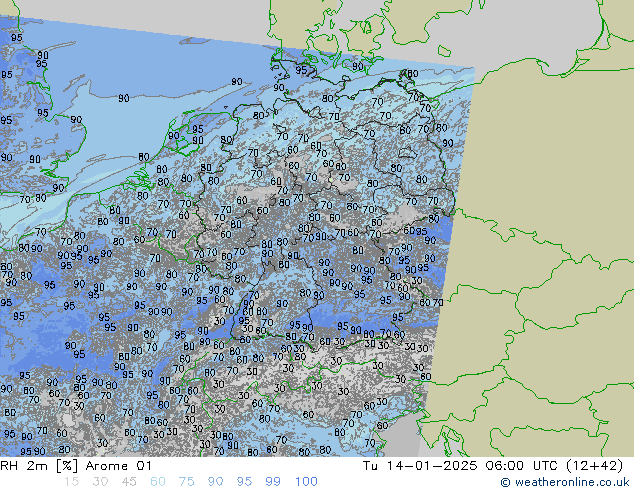This screenshot has width=634, height=490.
Task: Click the legend value 99 in color scale
Action: coord(273,482)
